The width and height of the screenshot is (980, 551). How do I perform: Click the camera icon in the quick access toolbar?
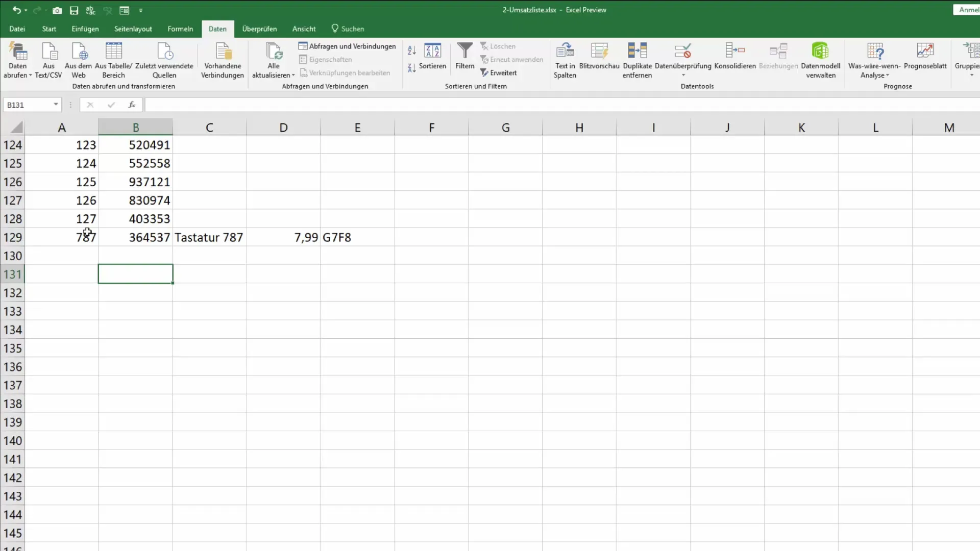click(x=57, y=10)
